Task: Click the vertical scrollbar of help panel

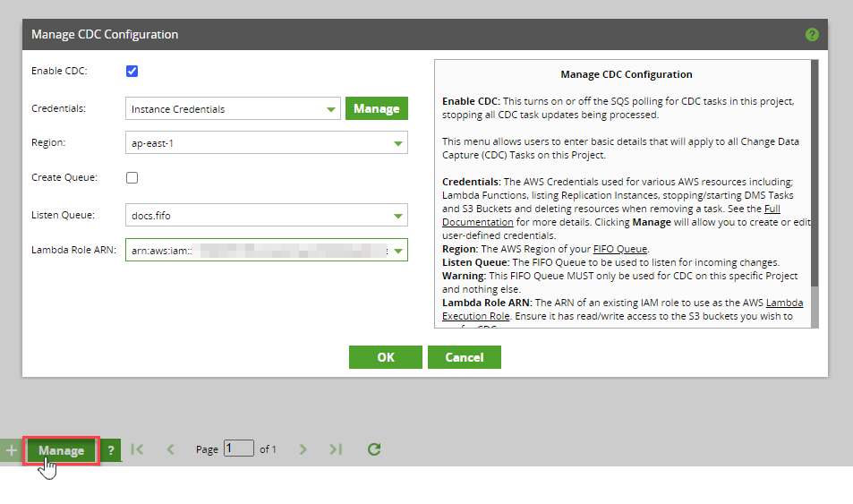Action: pyautogui.click(x=815, y=173)
